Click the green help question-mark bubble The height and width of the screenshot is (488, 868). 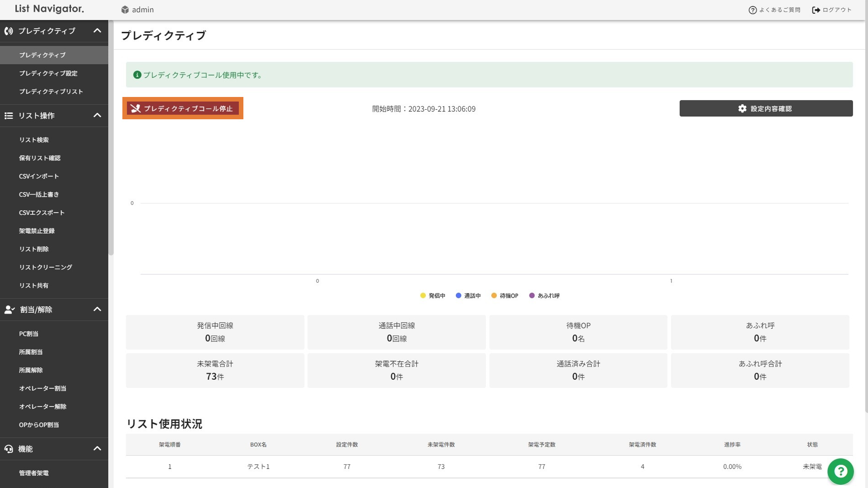tap(840, 472)
